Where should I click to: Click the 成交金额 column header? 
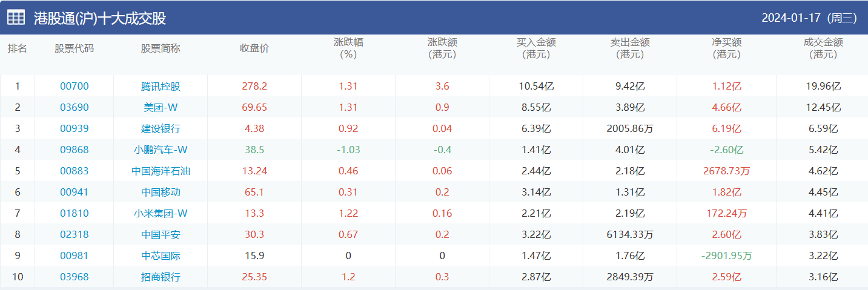click(823, 48)
